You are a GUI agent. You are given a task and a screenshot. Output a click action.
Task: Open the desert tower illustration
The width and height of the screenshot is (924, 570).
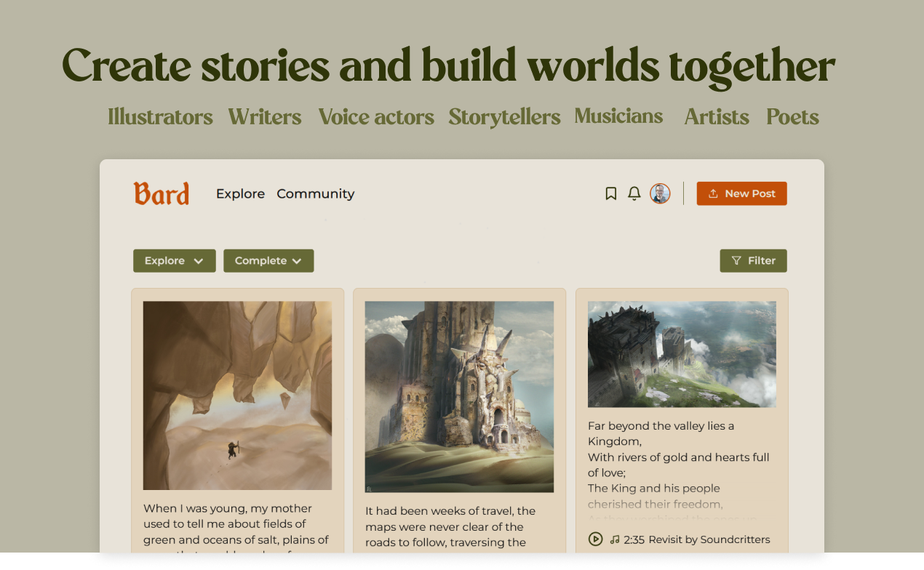tap(459, 397)
